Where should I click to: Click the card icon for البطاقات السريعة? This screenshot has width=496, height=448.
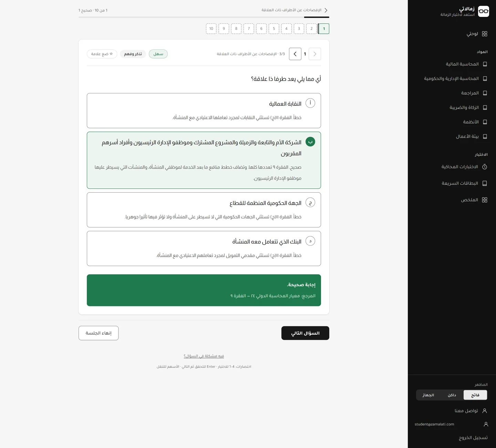pos(485,183)
